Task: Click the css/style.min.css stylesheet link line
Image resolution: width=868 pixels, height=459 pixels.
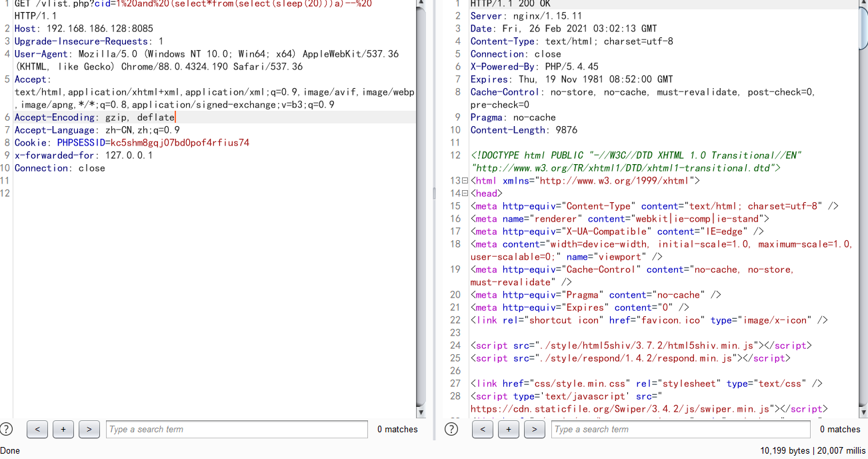Action: point(647,384)
